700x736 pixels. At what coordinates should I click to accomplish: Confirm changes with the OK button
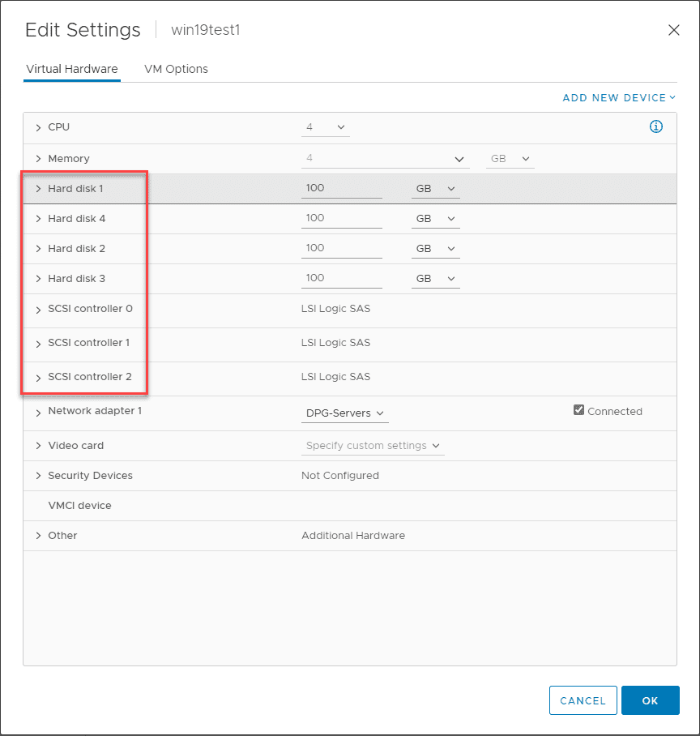point(650,700)
